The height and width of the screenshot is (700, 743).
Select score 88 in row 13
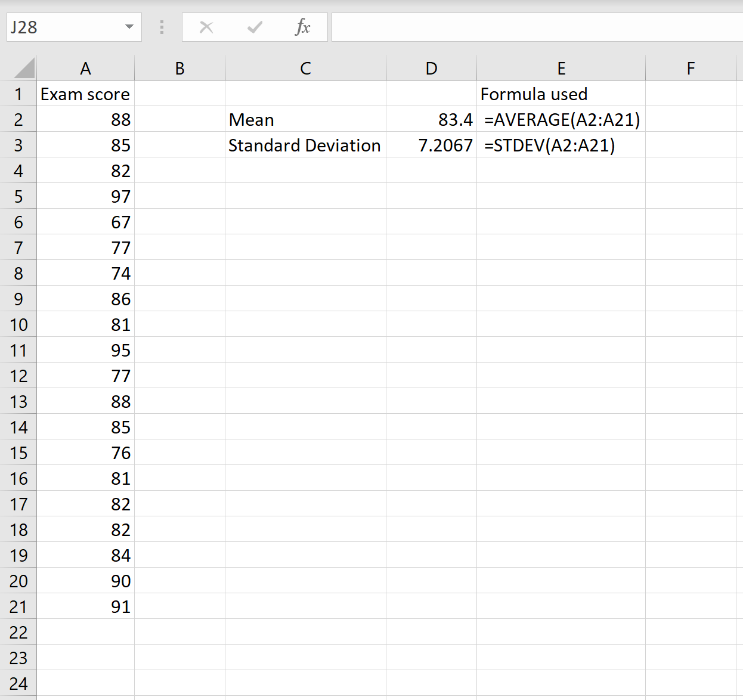(x=86, y=402)
